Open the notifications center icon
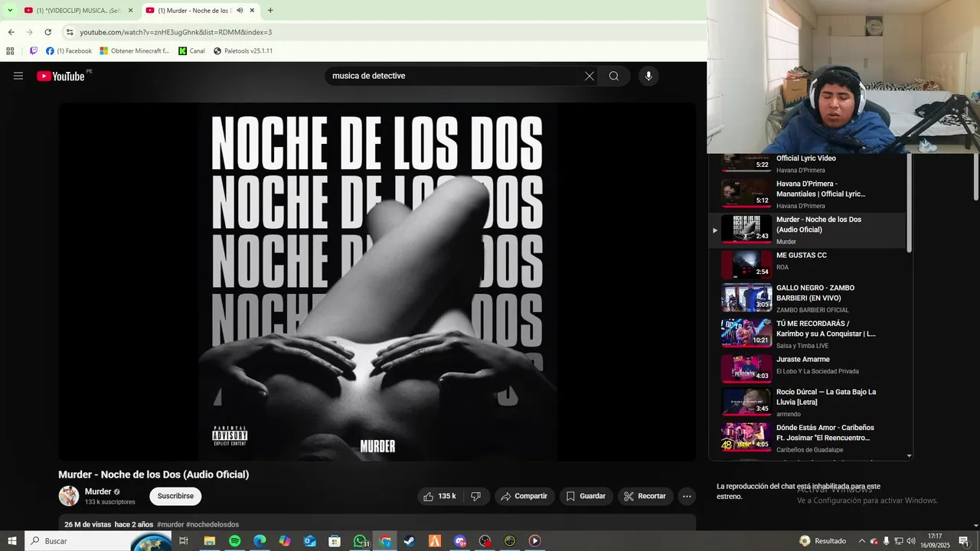Viewport: 980px width, 551px height. 964,541
